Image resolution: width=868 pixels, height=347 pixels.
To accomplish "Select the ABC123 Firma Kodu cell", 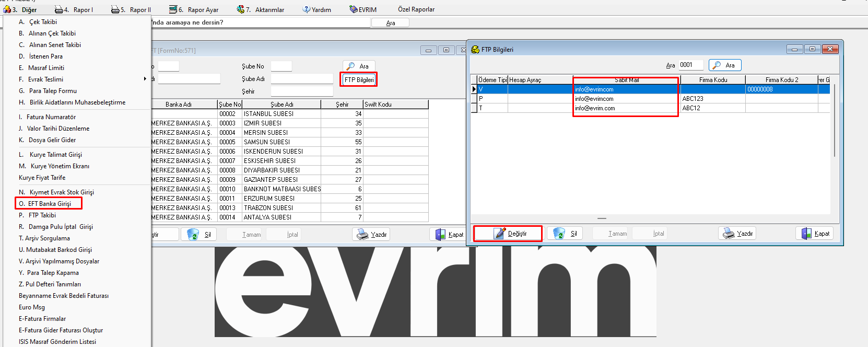I will [713, 99].
